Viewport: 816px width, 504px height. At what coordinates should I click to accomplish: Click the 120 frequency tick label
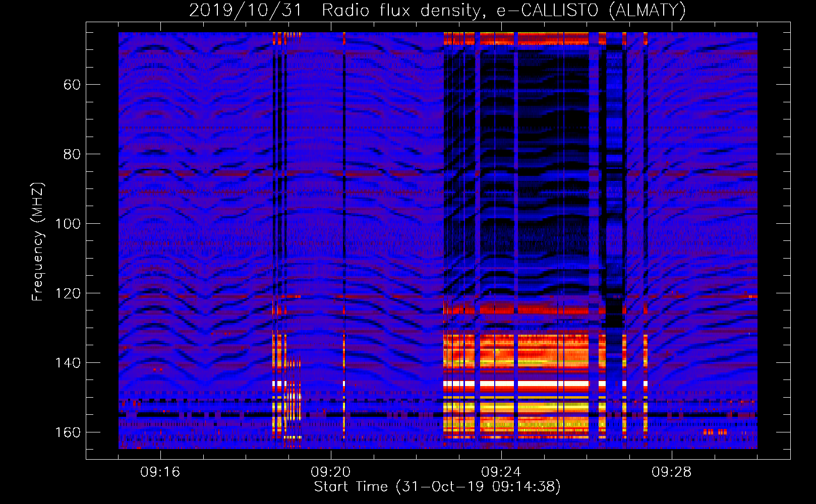pos(68,293)
